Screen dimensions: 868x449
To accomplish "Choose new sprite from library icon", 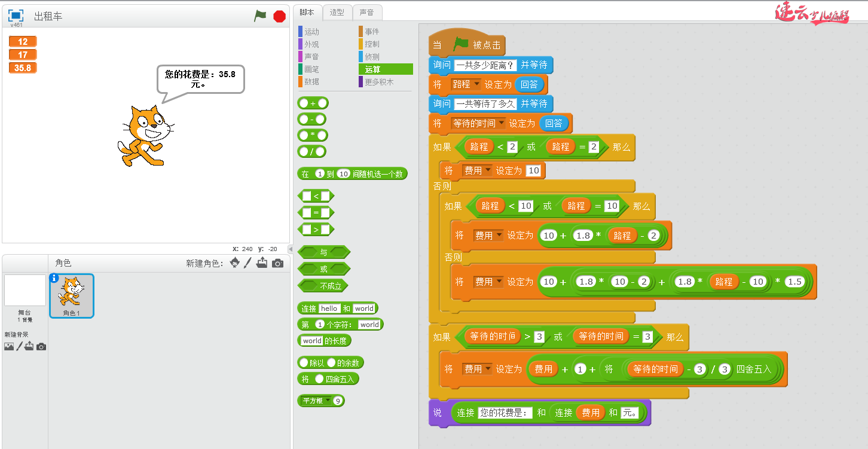I will 235,263.
